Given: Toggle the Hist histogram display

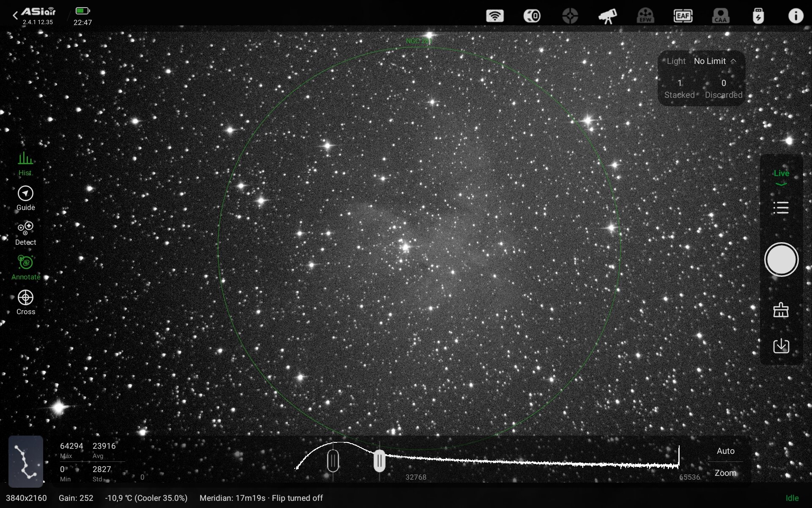Looking at the screenshot, I should (x=25, y=163).
